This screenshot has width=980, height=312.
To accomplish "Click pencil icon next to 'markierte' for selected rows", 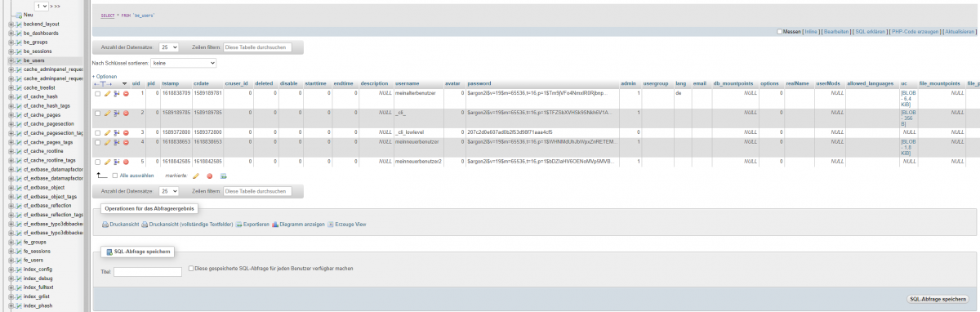I will coord(196,176).
